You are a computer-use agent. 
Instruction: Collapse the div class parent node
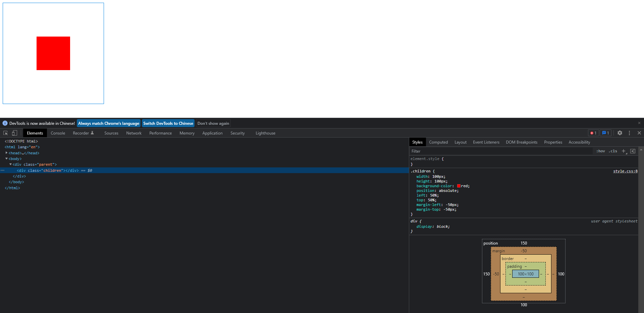[x=10, y=164]
